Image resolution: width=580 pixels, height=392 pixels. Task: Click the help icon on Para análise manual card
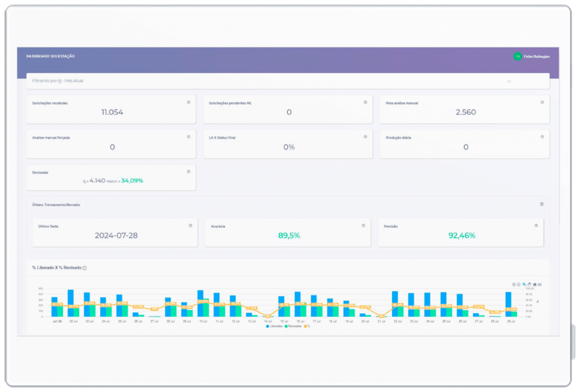point(542,102)
